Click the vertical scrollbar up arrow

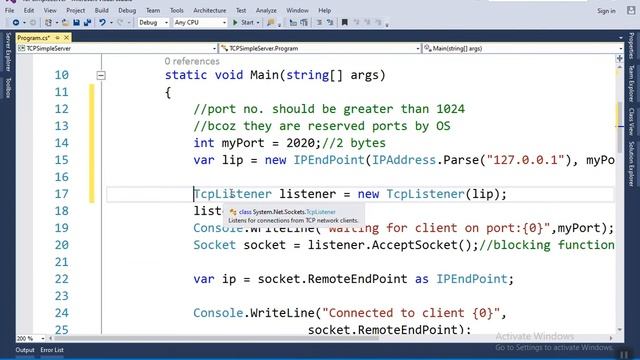[x=620, y=67]
